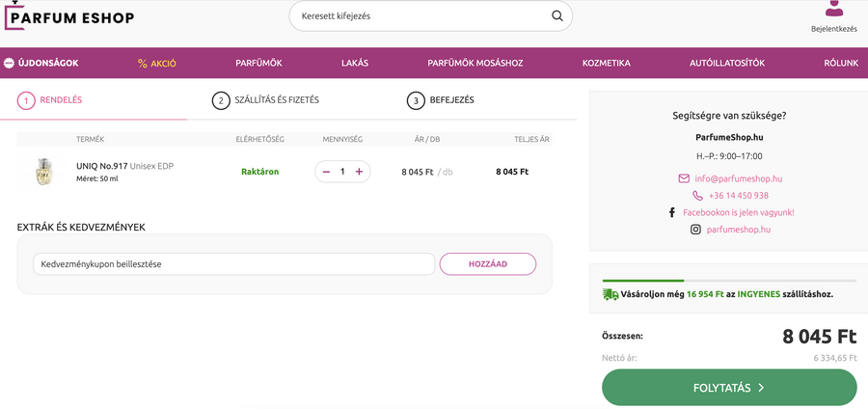
Task: Click the info@parfumeshop.hu email link
Action: pos(738,178)
